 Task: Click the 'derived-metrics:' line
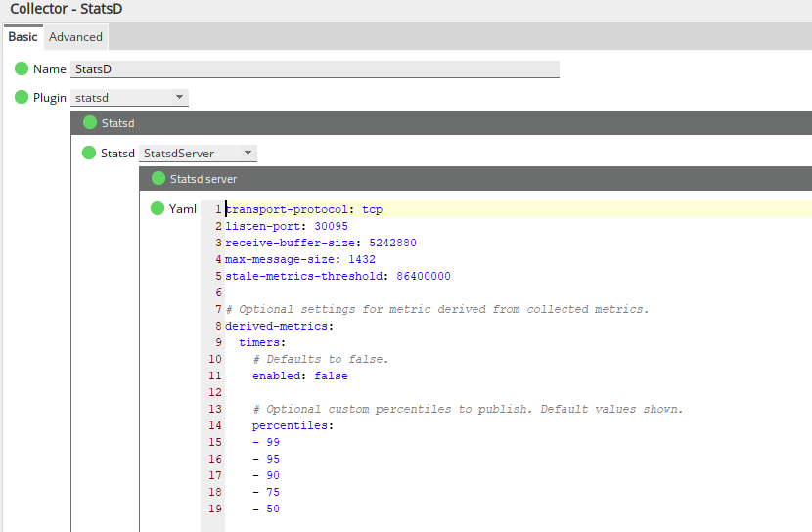(x=280, y=326)
